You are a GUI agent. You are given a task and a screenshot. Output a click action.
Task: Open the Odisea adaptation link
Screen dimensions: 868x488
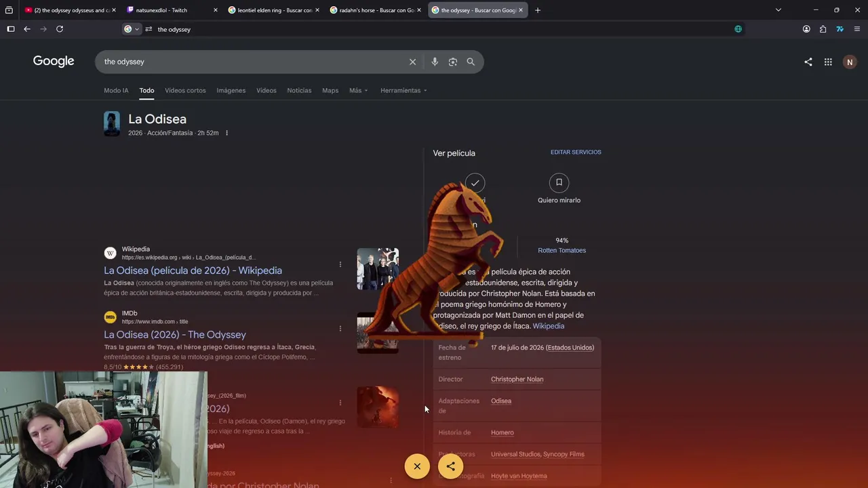pos(501,401)
